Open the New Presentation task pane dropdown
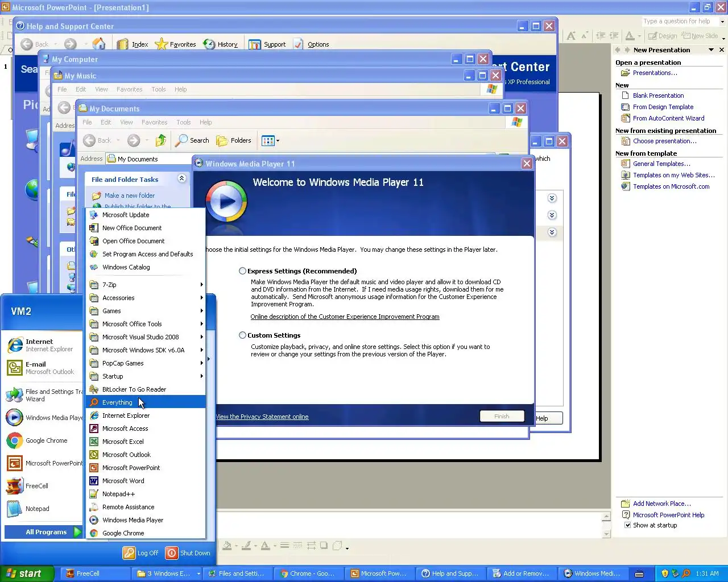 (711, 50)
